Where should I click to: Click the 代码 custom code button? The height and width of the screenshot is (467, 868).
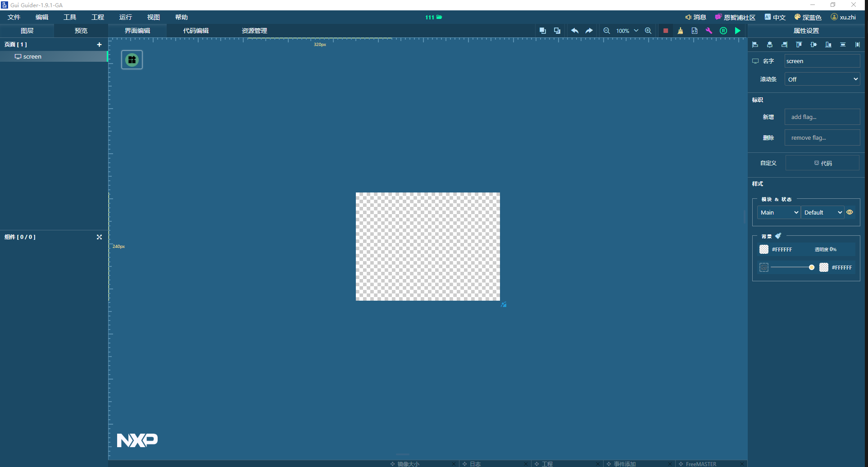(823, 163)
